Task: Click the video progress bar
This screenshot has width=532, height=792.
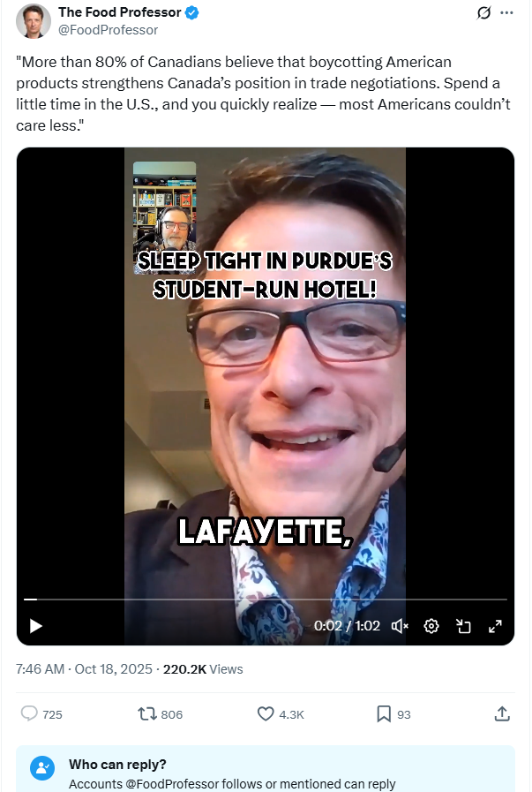Action: pyautogui.click(x=266, y=600)
